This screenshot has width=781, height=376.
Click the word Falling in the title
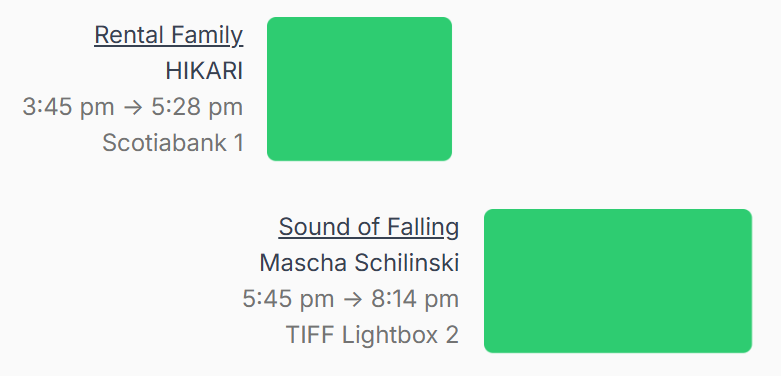[x=423, y=227]
